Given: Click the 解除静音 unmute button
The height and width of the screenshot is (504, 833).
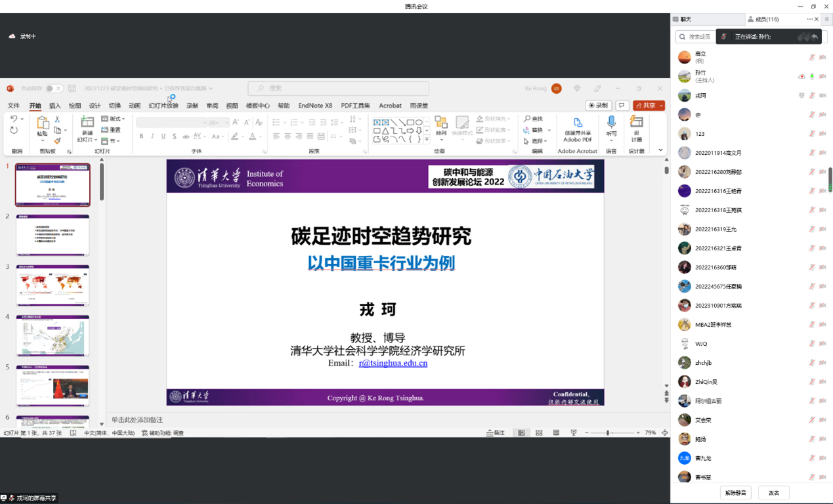Looking at the screenshot, I should [x=735, y=493].
